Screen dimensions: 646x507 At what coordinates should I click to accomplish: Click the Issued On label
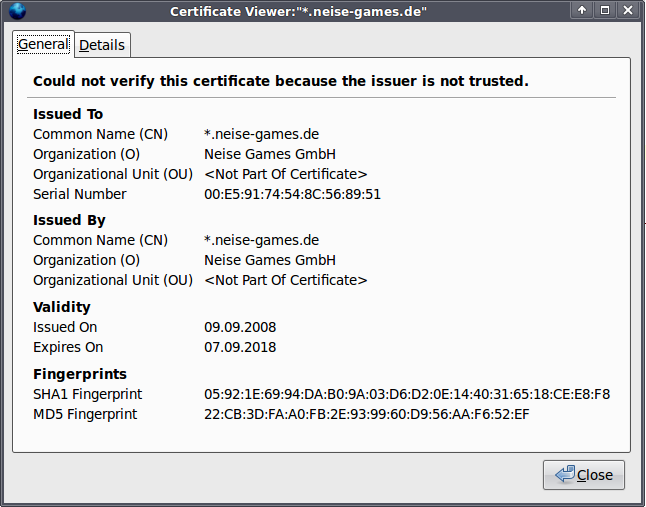coord(65,327)
